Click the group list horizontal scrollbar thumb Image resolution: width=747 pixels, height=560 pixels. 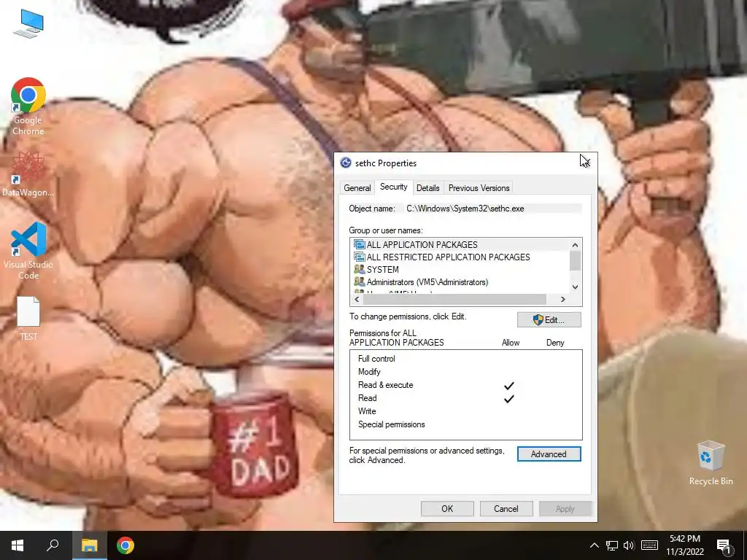pos(454,299)
